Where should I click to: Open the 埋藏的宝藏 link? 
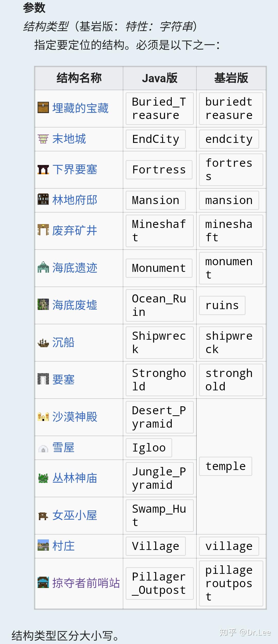(x=80, y=108)
